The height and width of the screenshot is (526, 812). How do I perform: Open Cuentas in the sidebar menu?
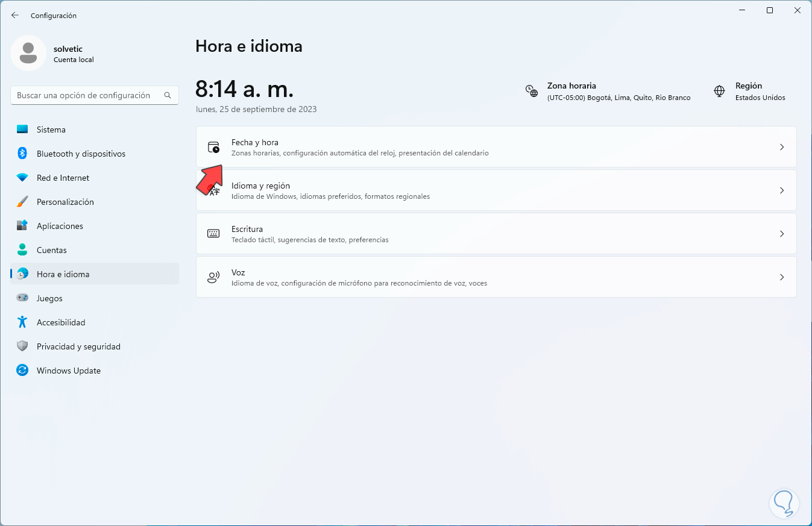click(52, 250)
